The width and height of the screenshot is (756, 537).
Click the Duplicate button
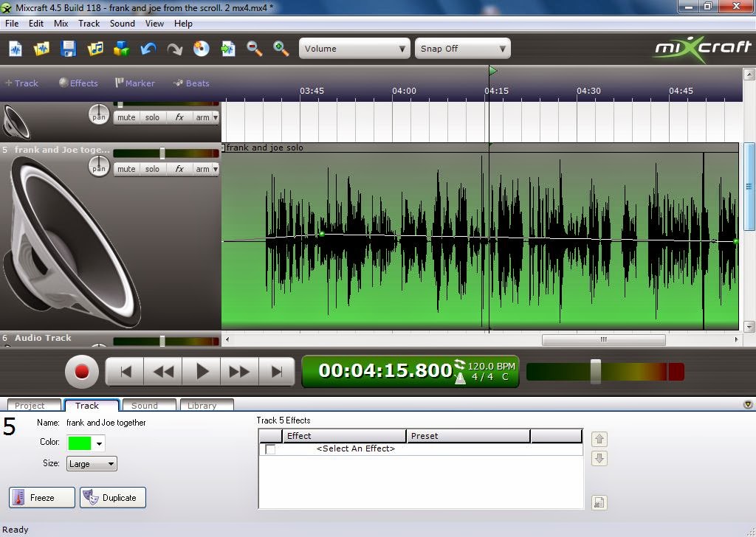[113, 497]
